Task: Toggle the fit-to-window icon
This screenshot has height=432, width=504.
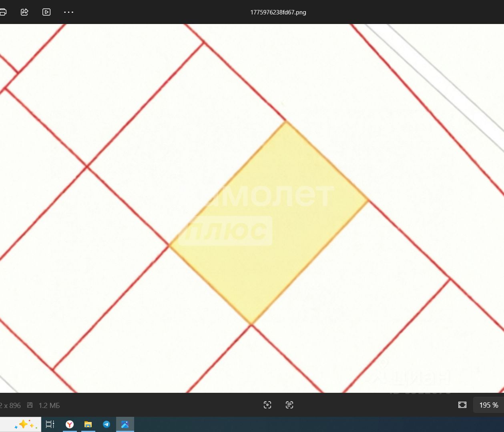Action: [462, 405]
